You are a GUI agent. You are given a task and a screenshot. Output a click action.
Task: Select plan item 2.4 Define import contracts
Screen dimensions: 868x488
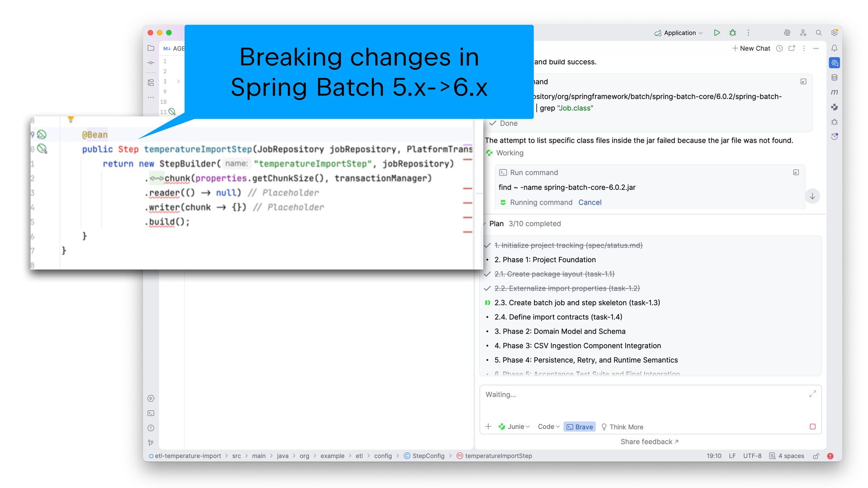tap(558, 317)
